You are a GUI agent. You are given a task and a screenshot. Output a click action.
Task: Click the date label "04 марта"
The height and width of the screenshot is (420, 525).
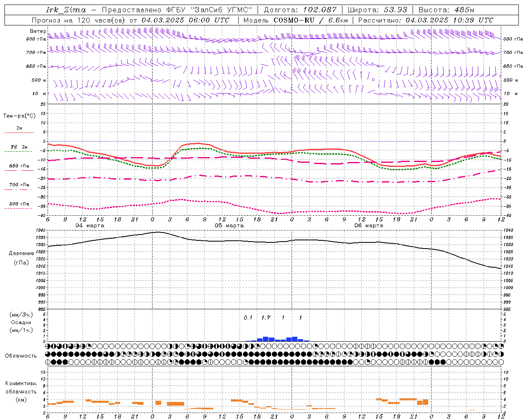[x=90, y=226]
